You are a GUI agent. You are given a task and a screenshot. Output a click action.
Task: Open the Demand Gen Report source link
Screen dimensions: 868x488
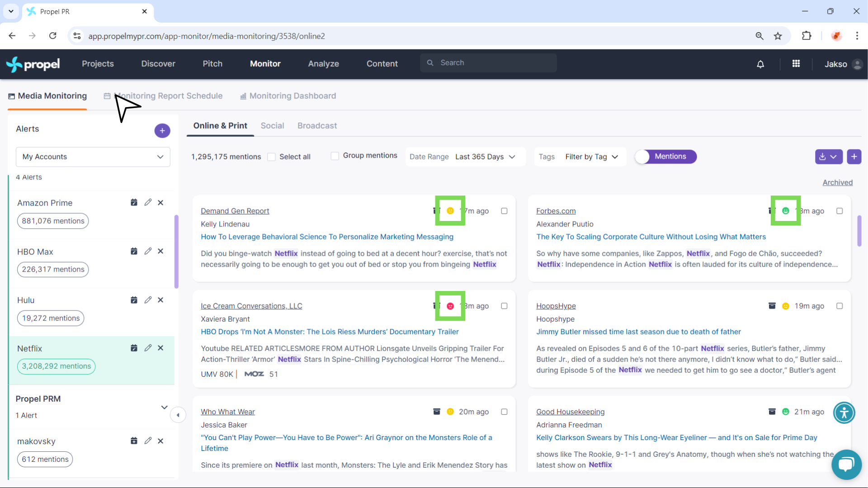[x=235, y=211]
